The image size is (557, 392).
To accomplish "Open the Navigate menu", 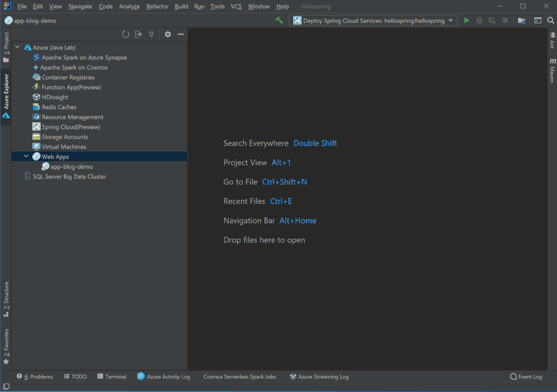I will click(x=80, y=6).
